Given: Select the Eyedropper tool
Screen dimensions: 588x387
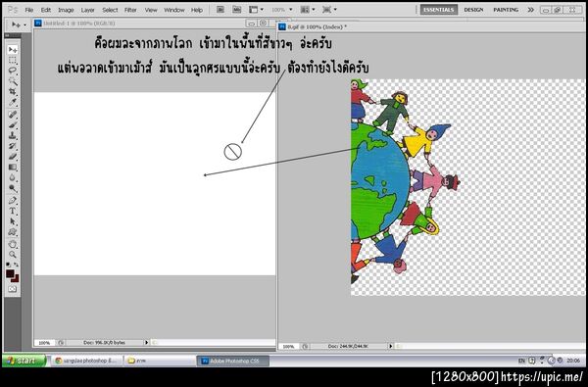Looking at the screenshot, I should point(13,102).
